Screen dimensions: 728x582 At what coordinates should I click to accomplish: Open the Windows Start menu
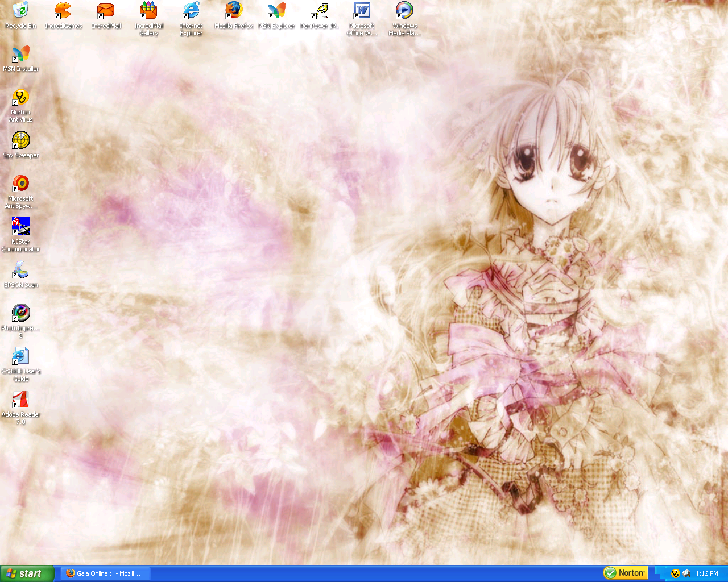coord(27,573)
